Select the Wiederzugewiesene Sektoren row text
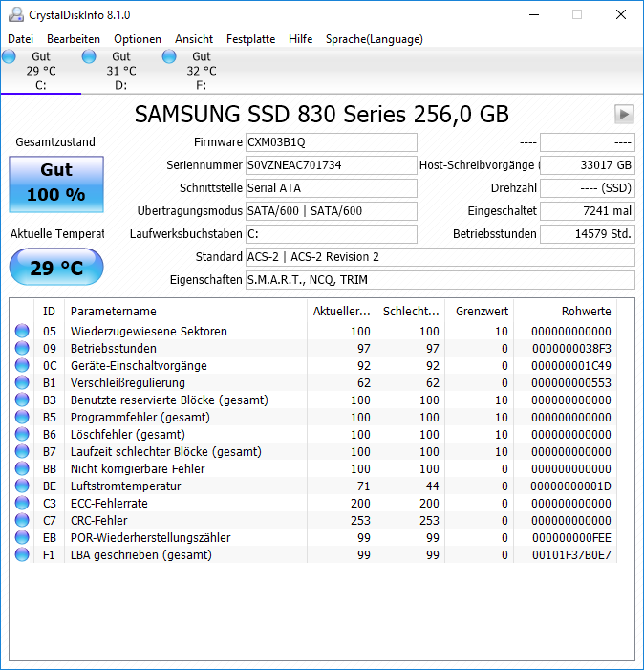This screenshot has height=670, width=644. tap(149, 331)
